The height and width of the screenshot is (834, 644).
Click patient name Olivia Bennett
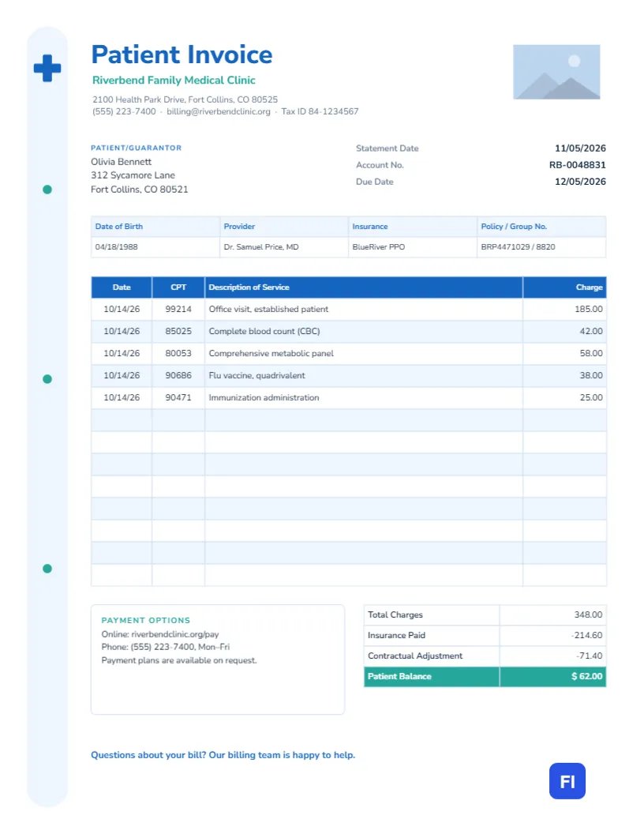tap(122, 162)
